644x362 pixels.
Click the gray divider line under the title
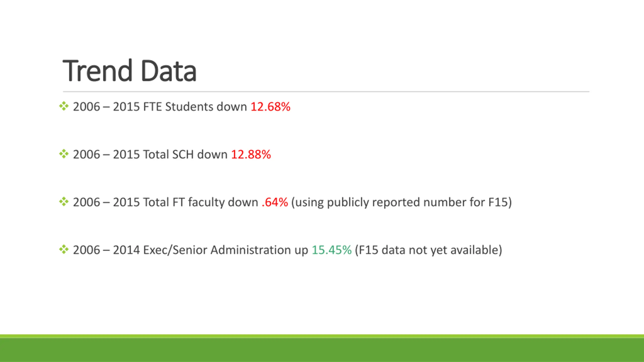point(326,92)
